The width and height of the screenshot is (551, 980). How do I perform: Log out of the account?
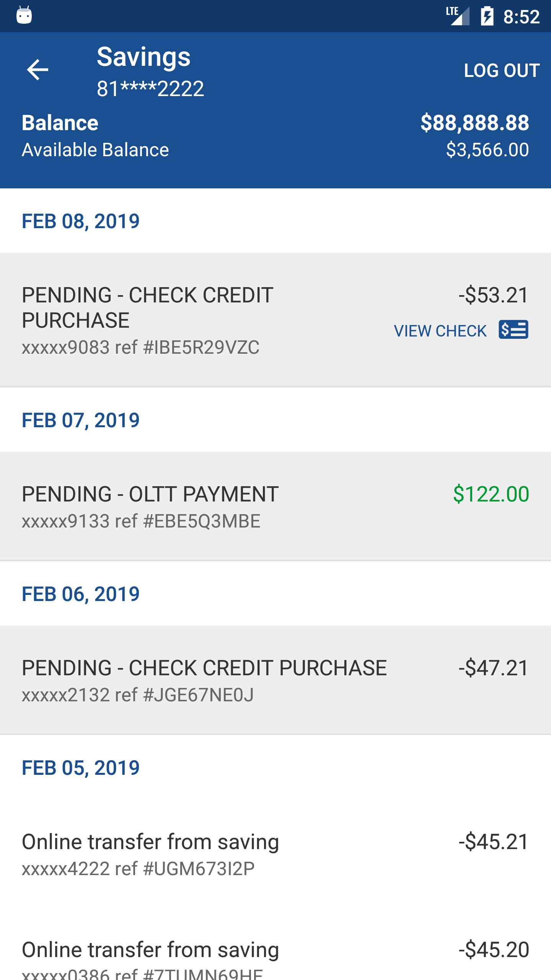[502, 70]
